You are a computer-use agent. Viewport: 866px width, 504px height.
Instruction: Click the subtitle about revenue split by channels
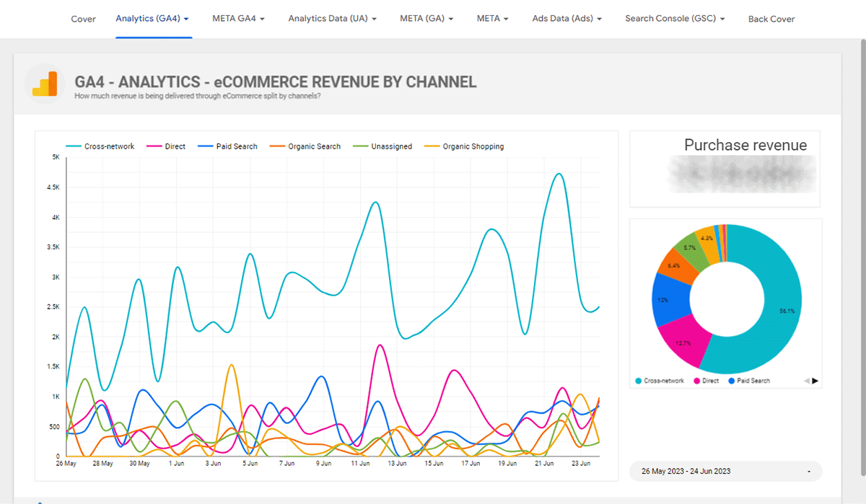(198, 96)
